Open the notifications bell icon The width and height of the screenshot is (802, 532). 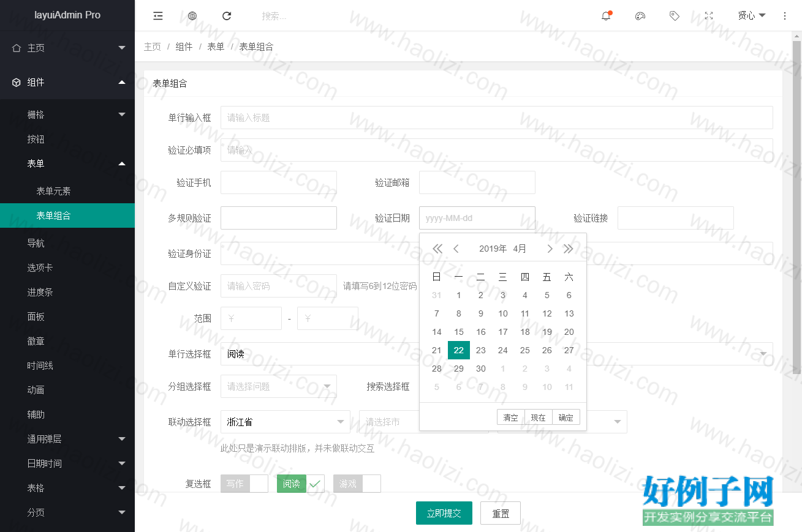606,16
